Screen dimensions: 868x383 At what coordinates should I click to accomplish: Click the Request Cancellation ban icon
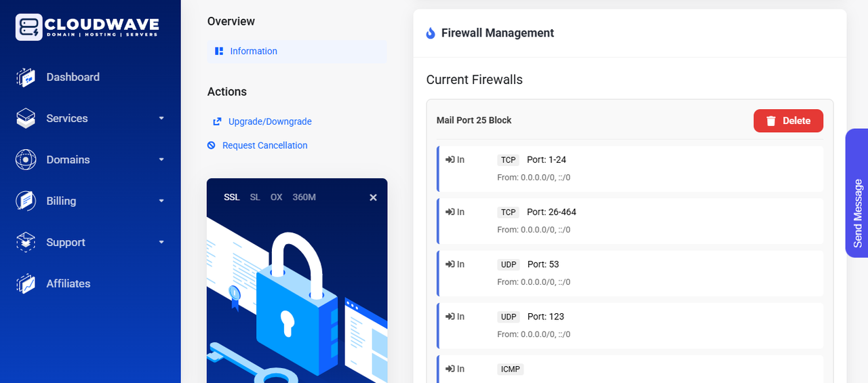212,145
